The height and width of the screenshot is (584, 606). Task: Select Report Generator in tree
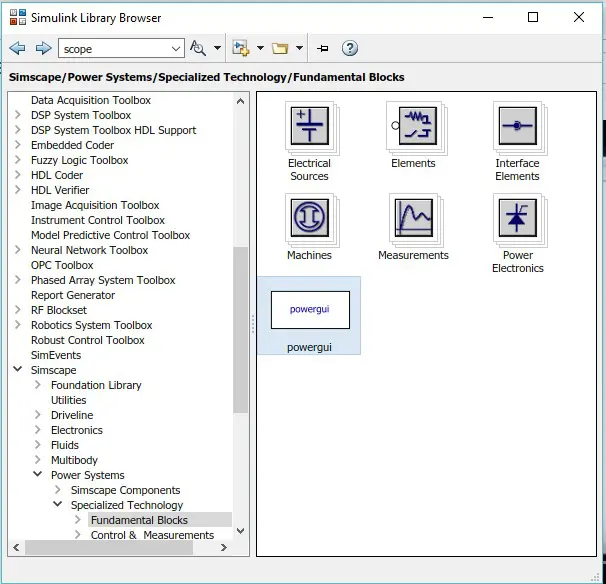click(73, 295)
